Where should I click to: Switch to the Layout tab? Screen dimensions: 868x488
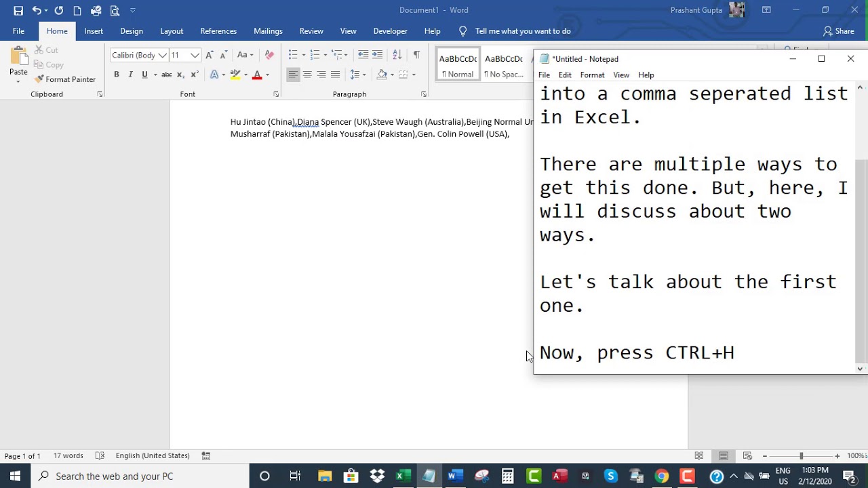pos(172,31)
